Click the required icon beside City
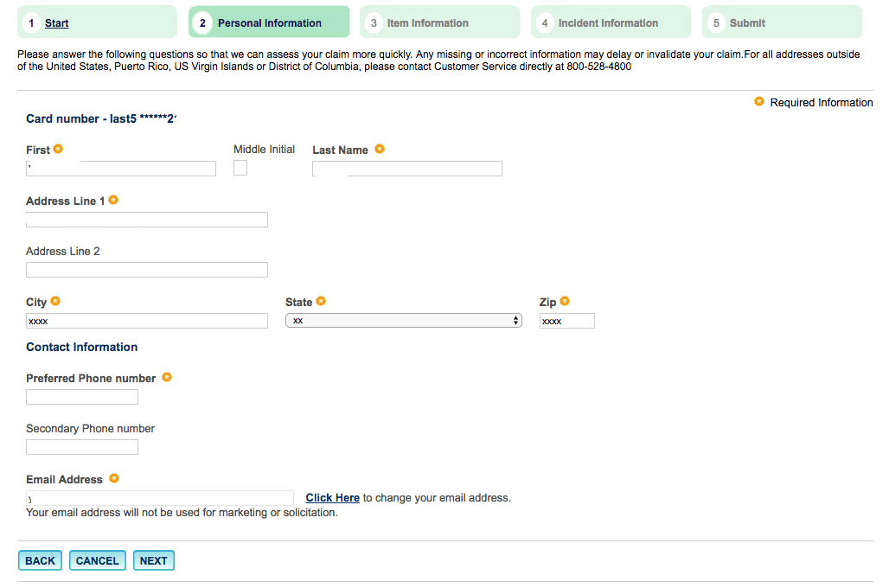 coord(55,301)
